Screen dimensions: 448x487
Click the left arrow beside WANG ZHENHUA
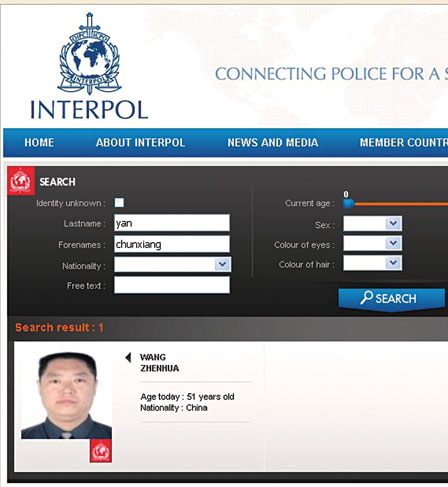tap(128, 358)
